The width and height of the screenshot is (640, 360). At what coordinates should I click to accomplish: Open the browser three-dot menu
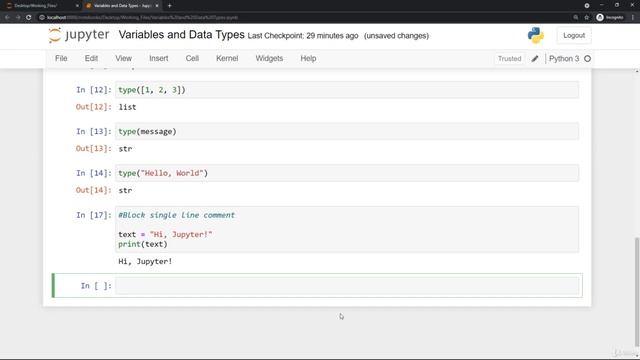[633, 18]
